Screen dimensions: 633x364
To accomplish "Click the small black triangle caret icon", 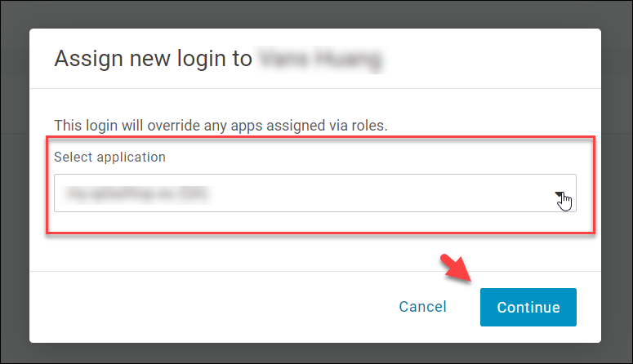I will [x=559, y=193].
